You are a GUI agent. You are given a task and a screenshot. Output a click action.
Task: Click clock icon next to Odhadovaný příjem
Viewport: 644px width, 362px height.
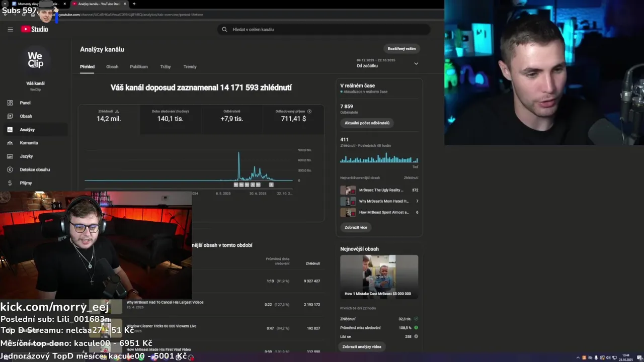309,111
